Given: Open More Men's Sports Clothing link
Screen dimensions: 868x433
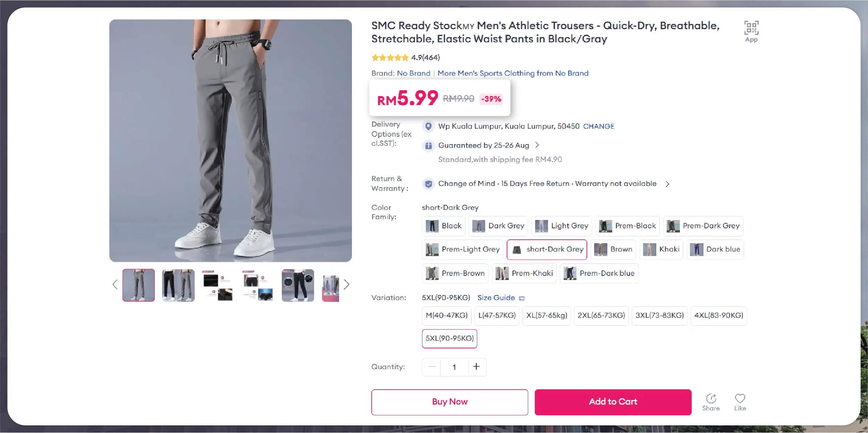Looking at the screenshot, I should pos(513,73).
